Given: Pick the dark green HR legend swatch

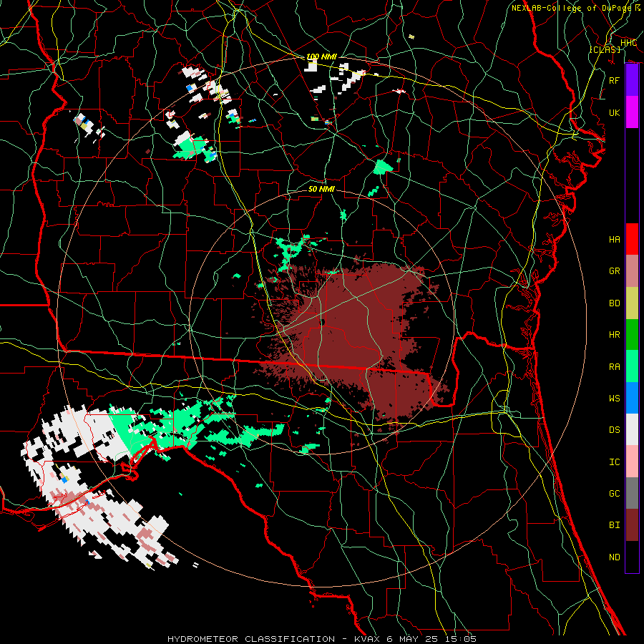Looking at the screenshot, I should 632,334.
